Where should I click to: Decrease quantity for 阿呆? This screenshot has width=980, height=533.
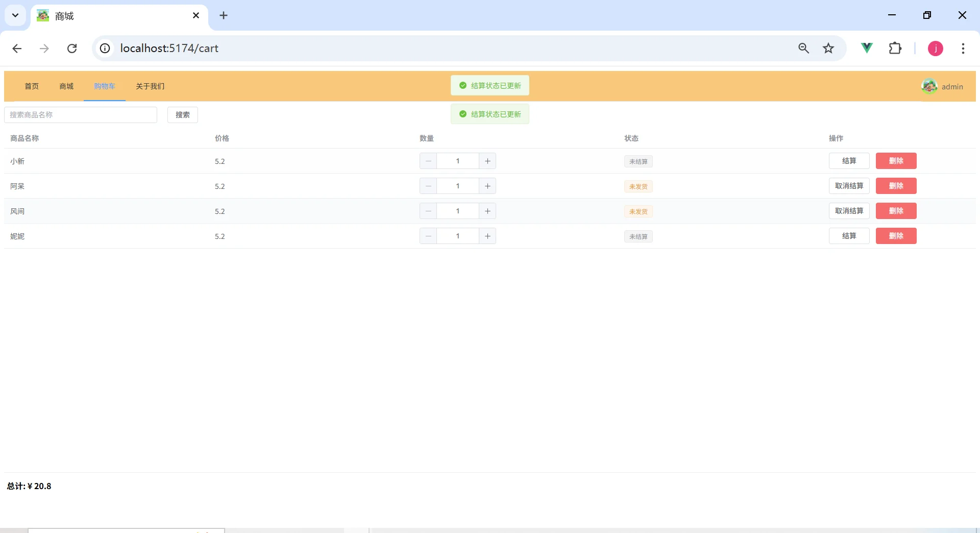tap(428, 186)
